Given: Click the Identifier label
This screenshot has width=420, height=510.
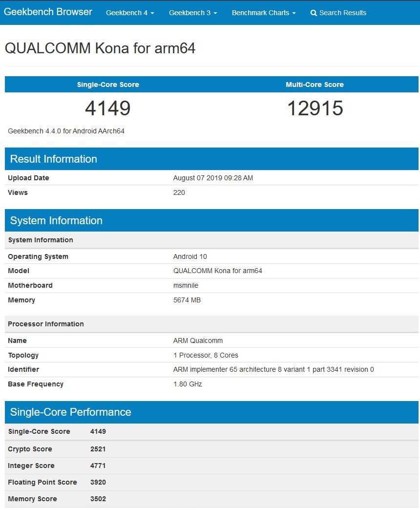Looking at the screenshot, I should (23, 369).
